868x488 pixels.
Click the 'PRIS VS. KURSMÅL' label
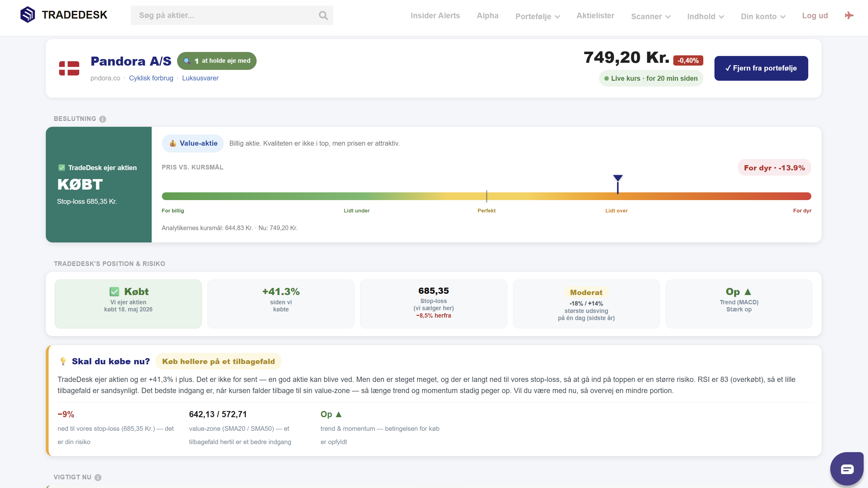point(193,167)
